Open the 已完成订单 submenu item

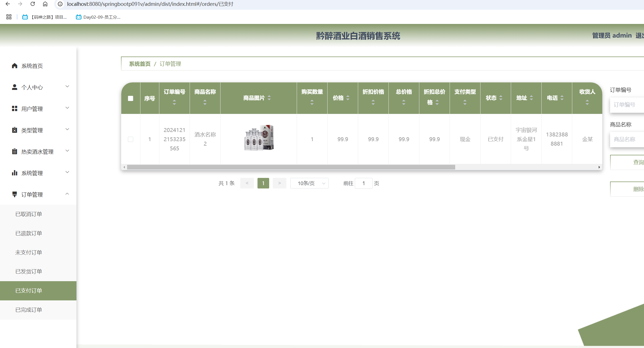click(29, 310)
